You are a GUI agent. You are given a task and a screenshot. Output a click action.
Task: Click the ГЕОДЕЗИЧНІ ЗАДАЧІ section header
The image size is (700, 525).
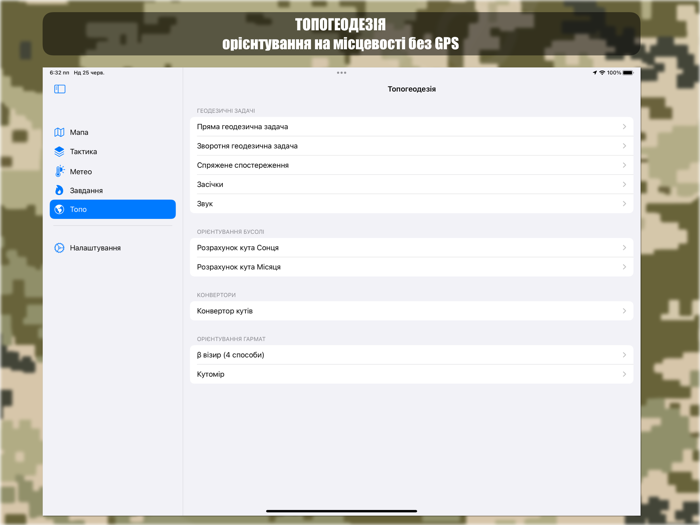(x=226, y=111)
